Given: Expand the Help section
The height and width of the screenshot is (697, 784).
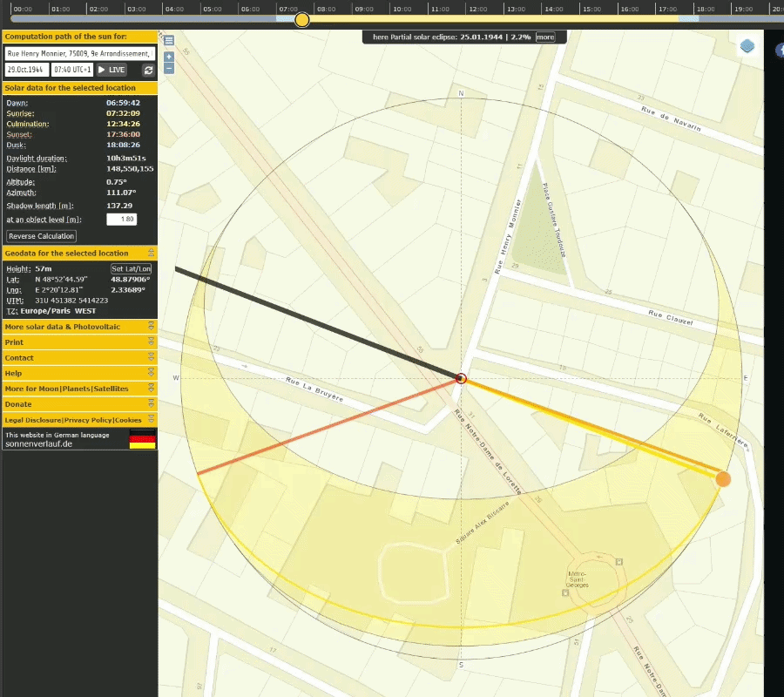Looking at the screenshot, I should point(151,373).
